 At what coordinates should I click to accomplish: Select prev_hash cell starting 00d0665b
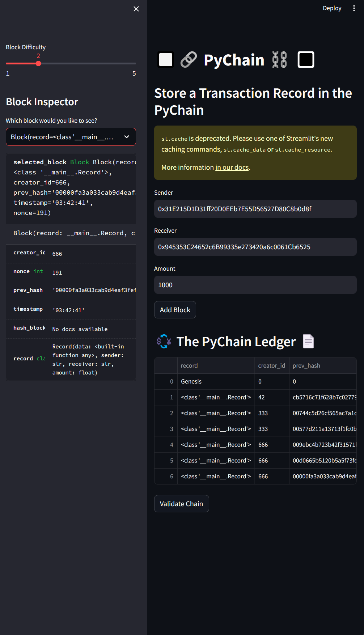point(323,461)
